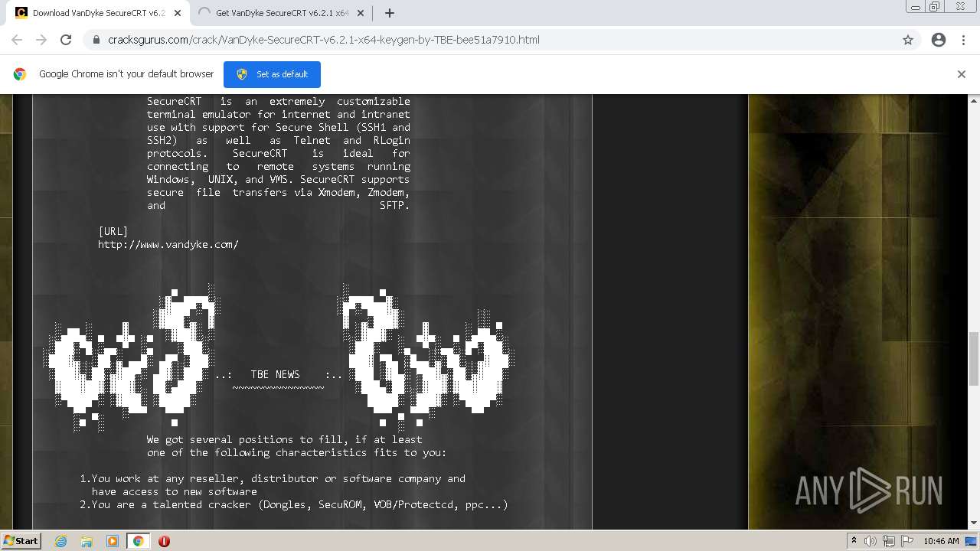Click the '[URL]' label text
This screenshot has height=551, width=980.
[113, 231]
